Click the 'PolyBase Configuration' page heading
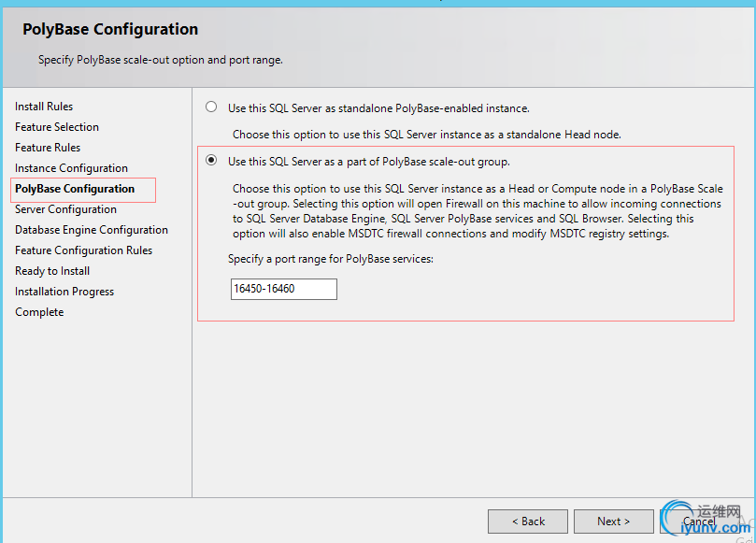The image size is (756, 543). tap(110, 29)
